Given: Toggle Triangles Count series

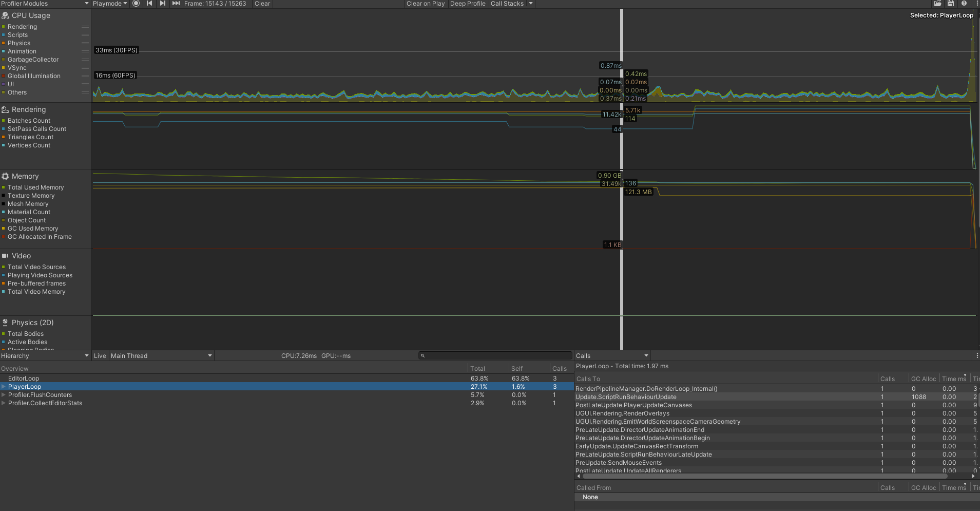Looking at the screenshot, I should (4, 137).
